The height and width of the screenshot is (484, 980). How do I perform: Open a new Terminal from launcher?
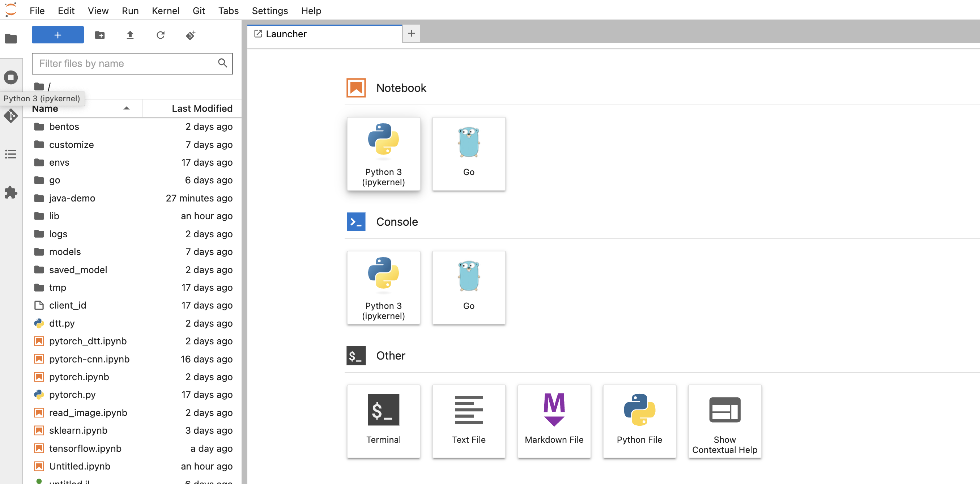click(383, 421)
